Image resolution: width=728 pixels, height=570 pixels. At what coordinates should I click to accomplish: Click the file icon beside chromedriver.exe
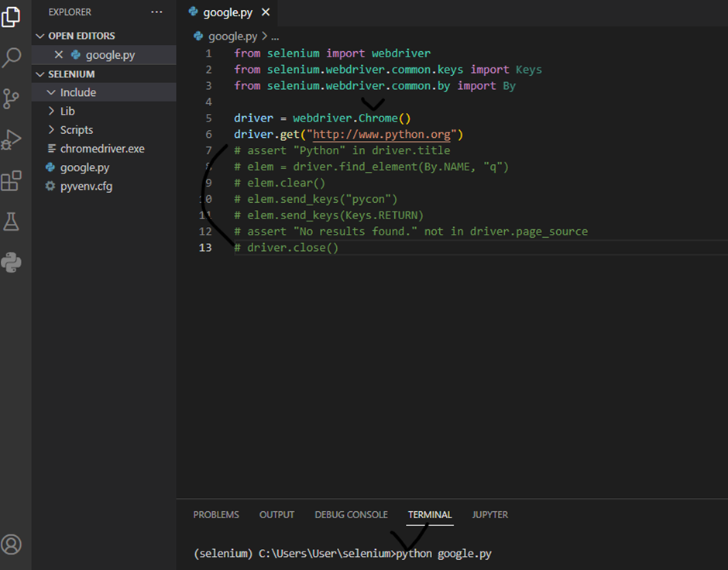[x=52, y=149]
